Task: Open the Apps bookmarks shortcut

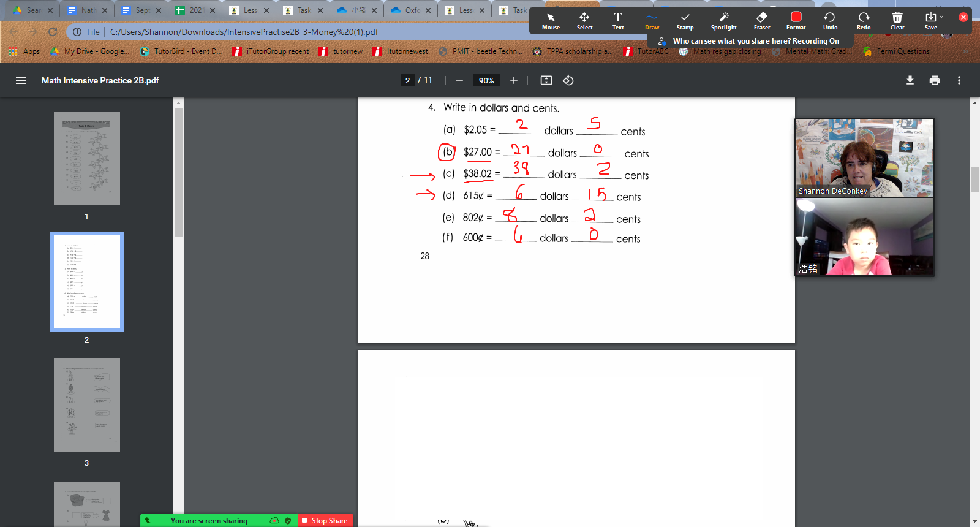Action: pos(25,51)
